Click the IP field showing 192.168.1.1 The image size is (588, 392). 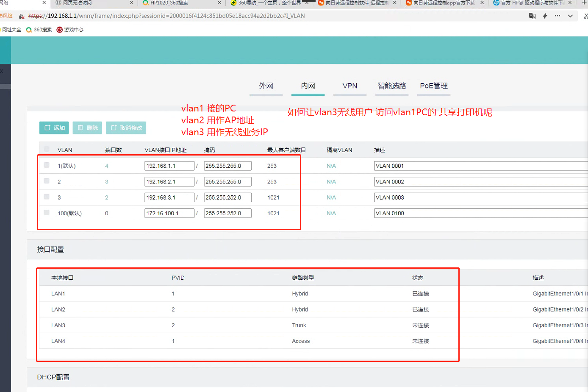pyautogui.click(x=169, y=166)
